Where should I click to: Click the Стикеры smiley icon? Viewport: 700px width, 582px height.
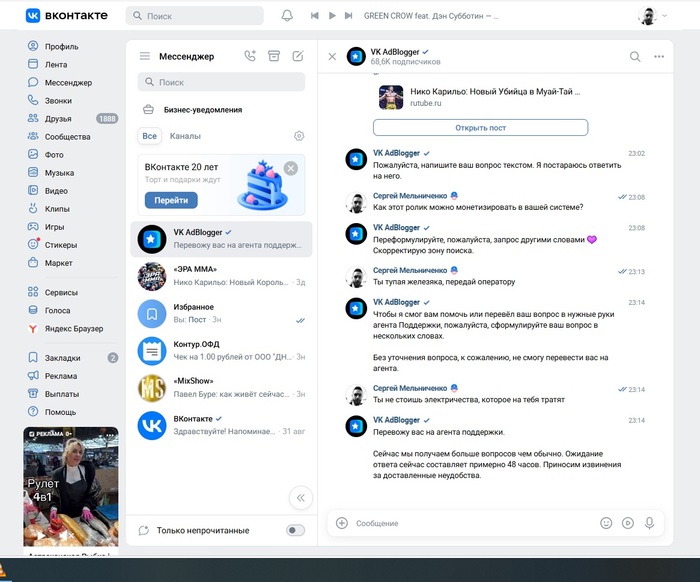point(33,245)
